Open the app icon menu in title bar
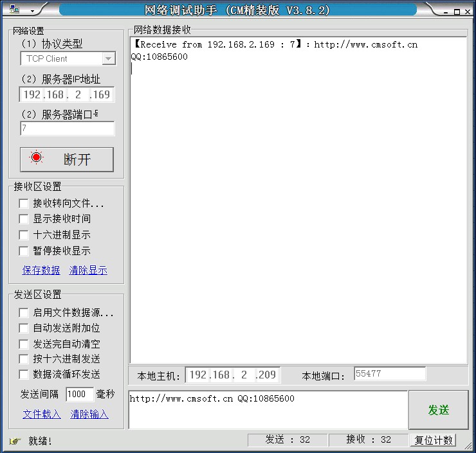Viewport: 476px width, 453px height. (x=14, y=10)
